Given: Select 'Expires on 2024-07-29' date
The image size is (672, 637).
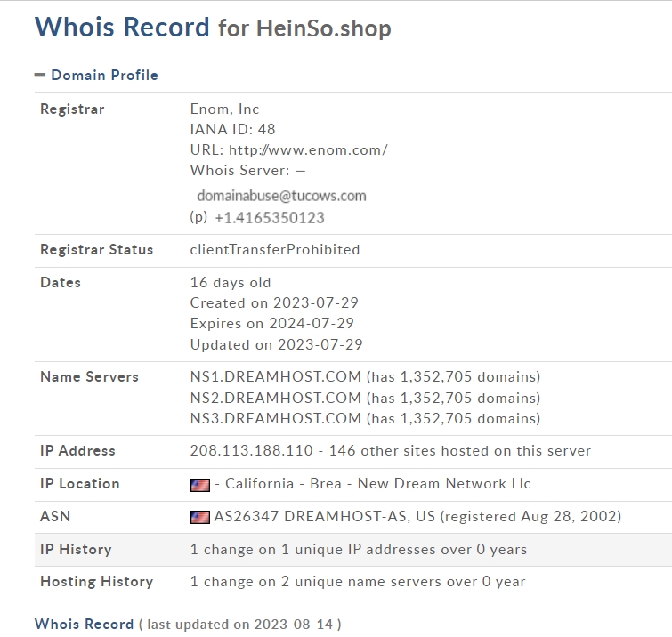Looking at the screenshot, I should coord(272,324).
